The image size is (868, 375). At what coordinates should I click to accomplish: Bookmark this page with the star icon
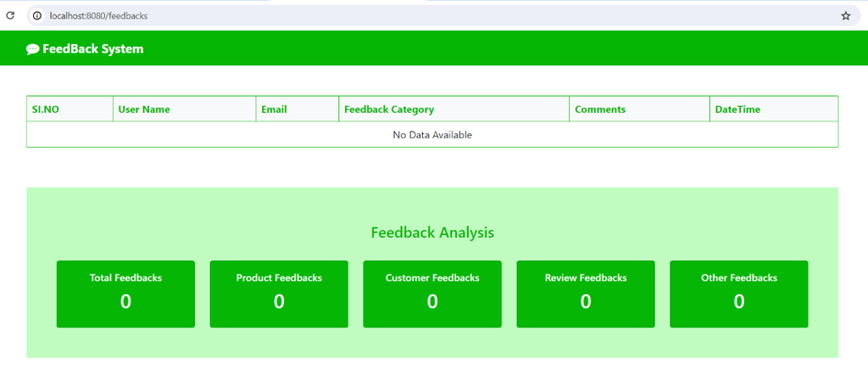[x=845, y=16]
